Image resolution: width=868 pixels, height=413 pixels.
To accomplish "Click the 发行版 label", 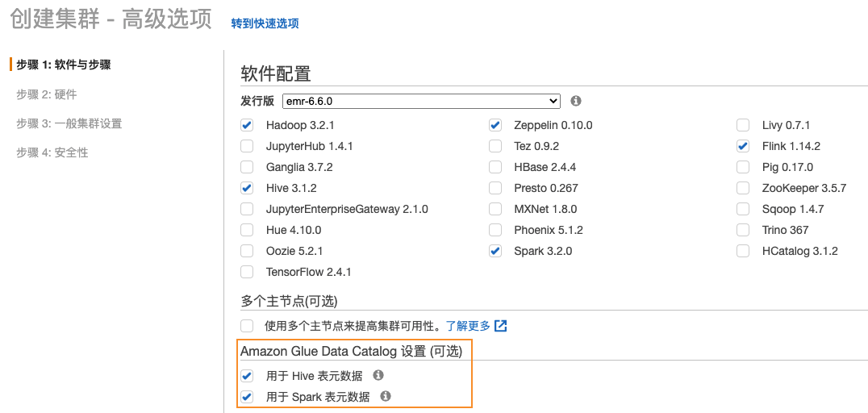I will click(257, 102).
